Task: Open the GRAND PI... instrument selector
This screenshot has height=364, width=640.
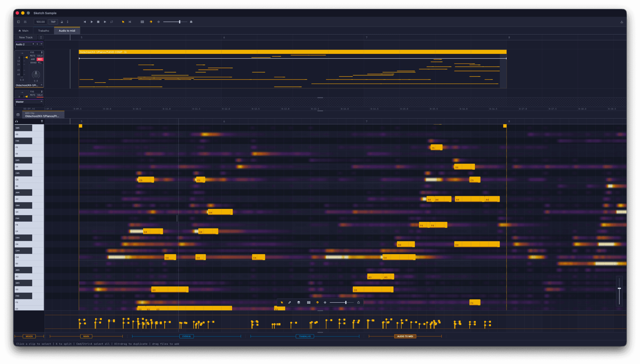Action: pyautogui.click(x=36, y=63)
